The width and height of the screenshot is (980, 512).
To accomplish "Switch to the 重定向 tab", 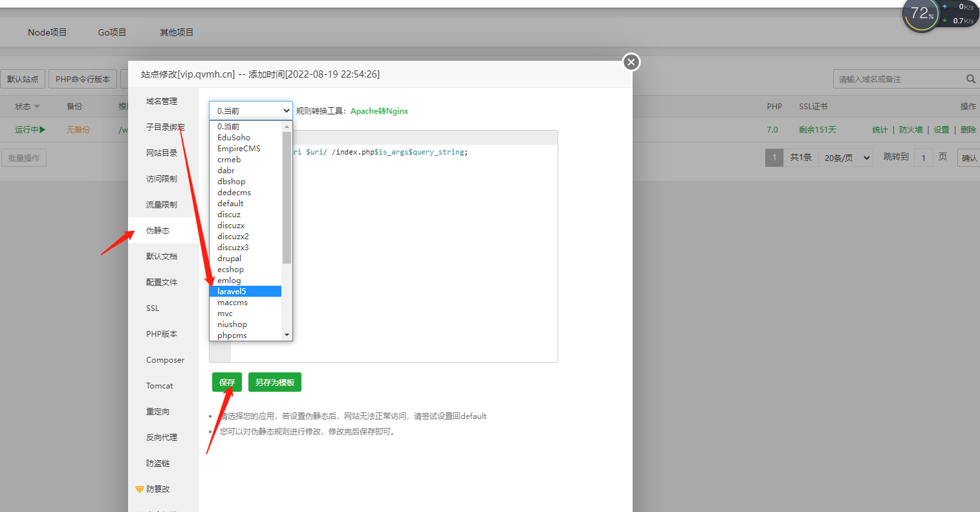I will click(x=163, y=412).
